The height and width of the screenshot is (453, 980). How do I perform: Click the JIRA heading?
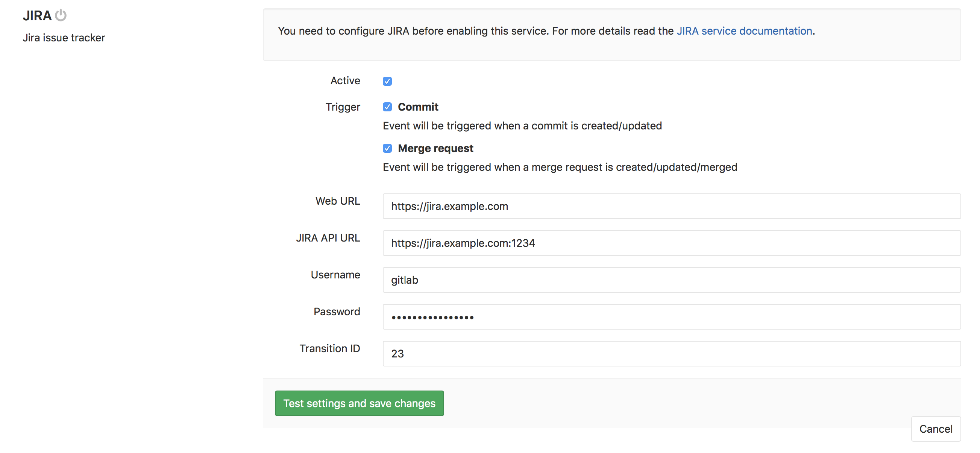(38, 15)
